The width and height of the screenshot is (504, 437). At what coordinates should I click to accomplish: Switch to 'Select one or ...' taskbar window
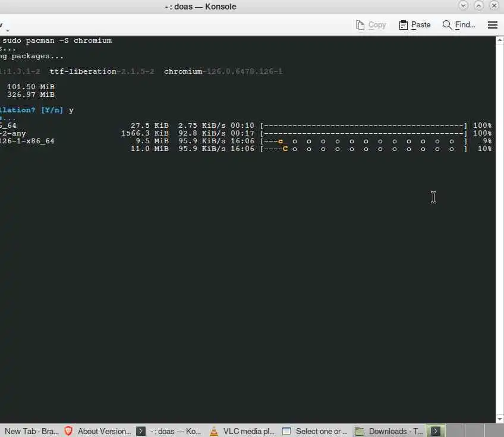coord(322,431)
